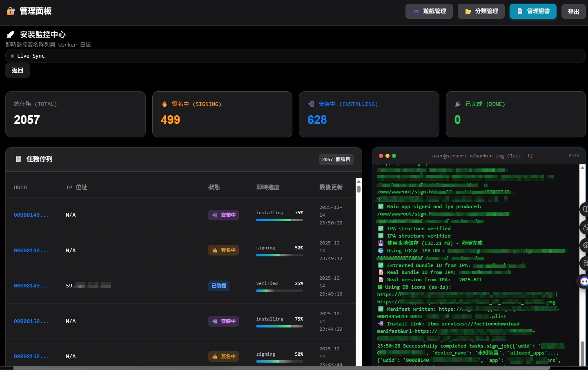The width and height of the screenshot is (588, 370).
Task: Click the worker log terminal scrollbar up arrow
Action: click(x=582, y=168)
